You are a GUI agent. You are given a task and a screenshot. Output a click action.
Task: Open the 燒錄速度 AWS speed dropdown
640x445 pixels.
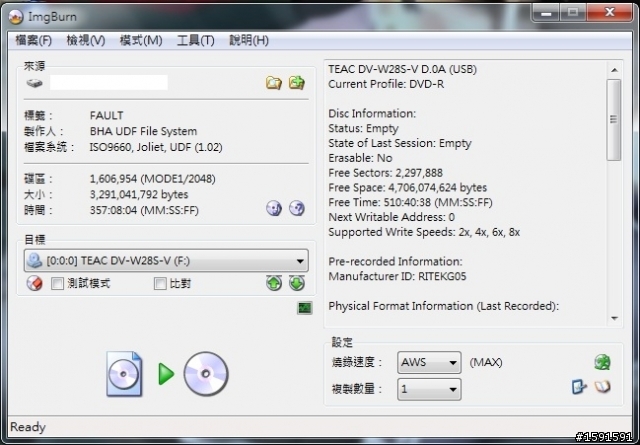click(x=429, y=362)
